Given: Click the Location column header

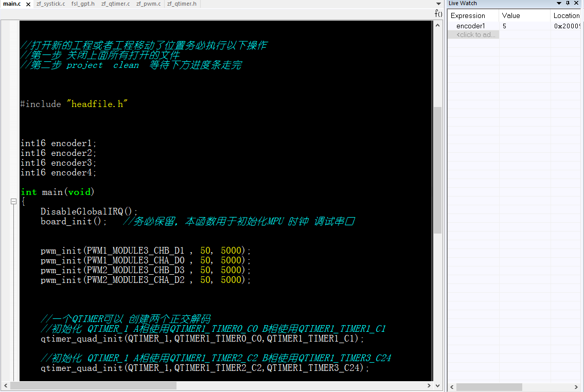Looking at the screenshot, I should [566, 15].
